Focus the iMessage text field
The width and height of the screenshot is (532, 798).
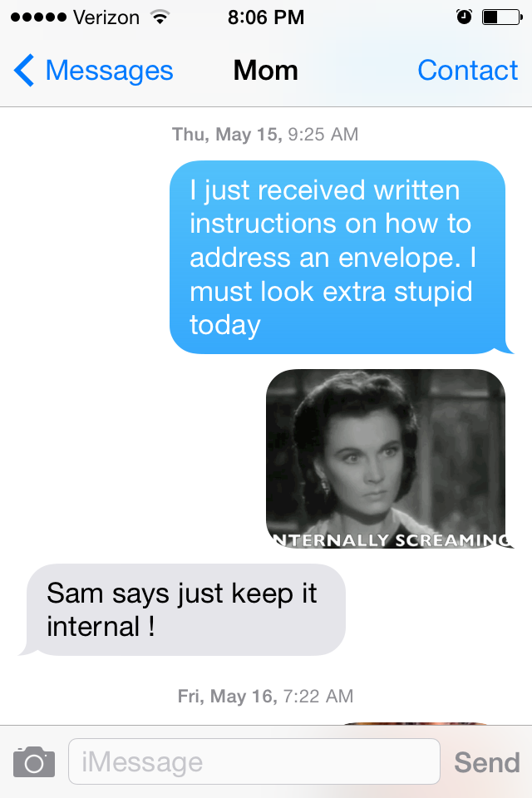tap(254, 761)
